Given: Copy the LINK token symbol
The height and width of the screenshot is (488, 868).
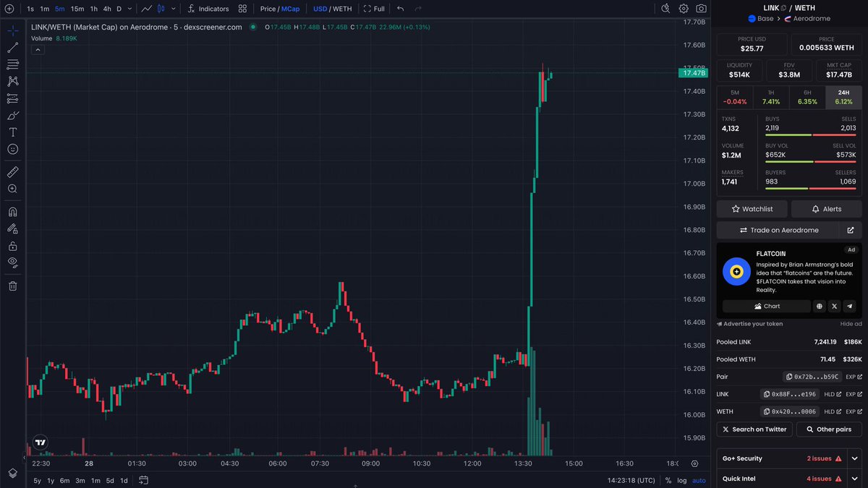Looking at the screenshot, I should point(783,7).
